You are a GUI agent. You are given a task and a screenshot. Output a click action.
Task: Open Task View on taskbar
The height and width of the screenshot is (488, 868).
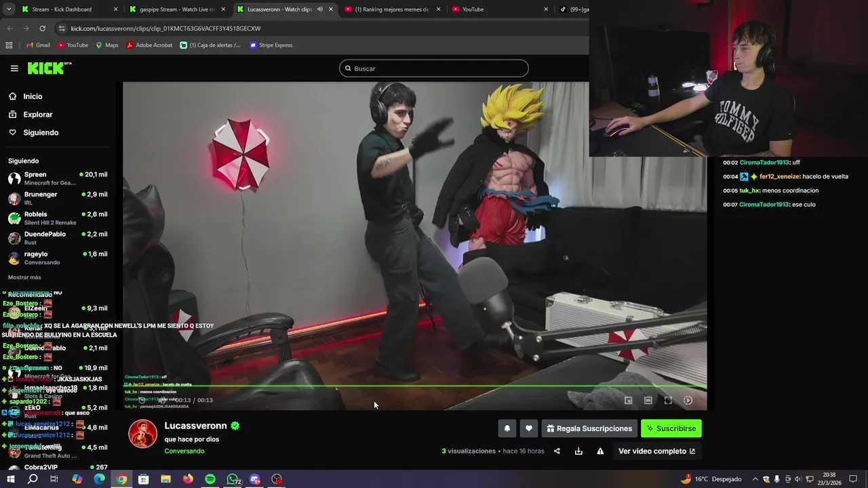click(x=54, y=479)
